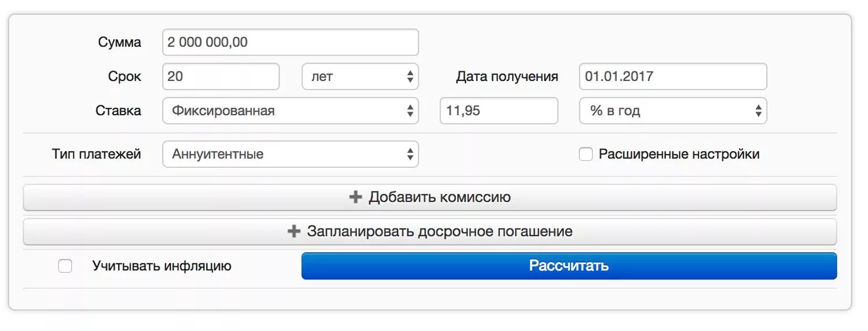The width and height of the screenshot is (868, 331).
Task: Open the term unit dropdown showing лет
Action: 359,76
